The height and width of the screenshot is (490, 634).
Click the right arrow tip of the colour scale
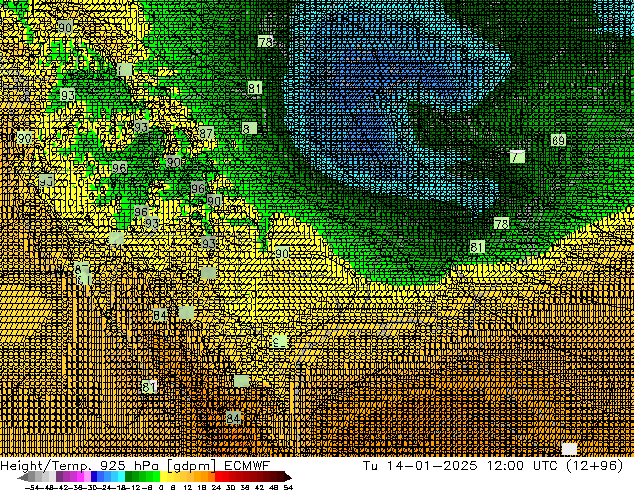[x=289, y=477]
